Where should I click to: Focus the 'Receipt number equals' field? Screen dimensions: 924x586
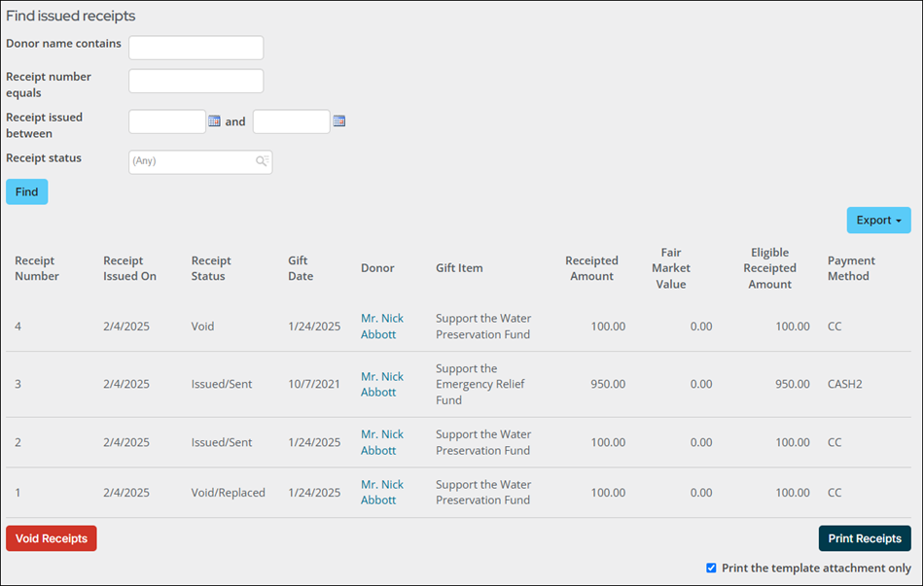click(196, 82)
